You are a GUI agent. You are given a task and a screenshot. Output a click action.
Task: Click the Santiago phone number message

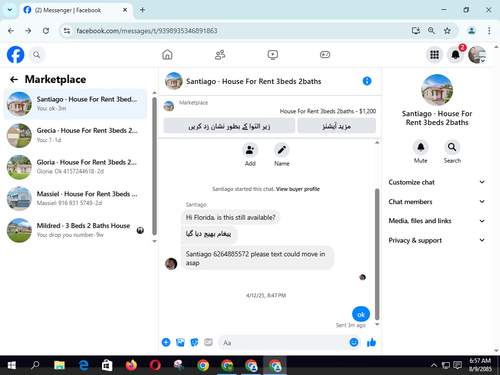pyautogui.click(x=257, y=258)
